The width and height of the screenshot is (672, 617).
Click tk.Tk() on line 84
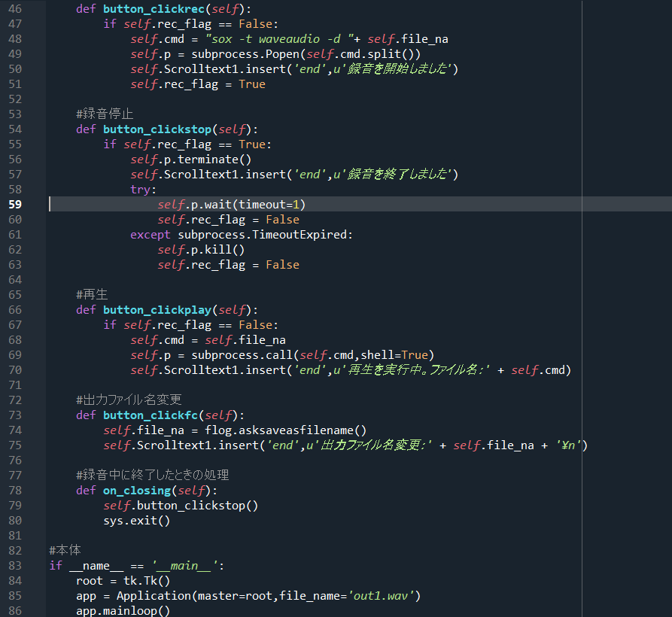(147, 581)
